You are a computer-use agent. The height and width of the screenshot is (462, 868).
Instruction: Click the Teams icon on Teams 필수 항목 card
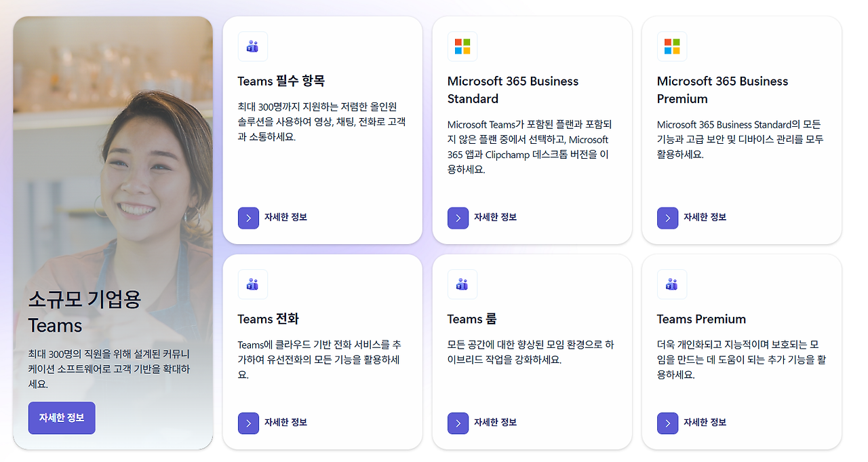pyautogui.click(x=253, y=46)
